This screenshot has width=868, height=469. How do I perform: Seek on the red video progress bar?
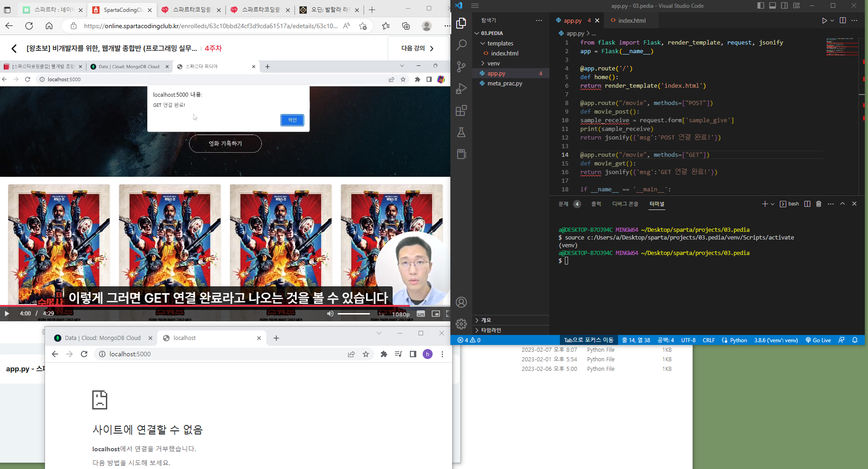(225, 306)
